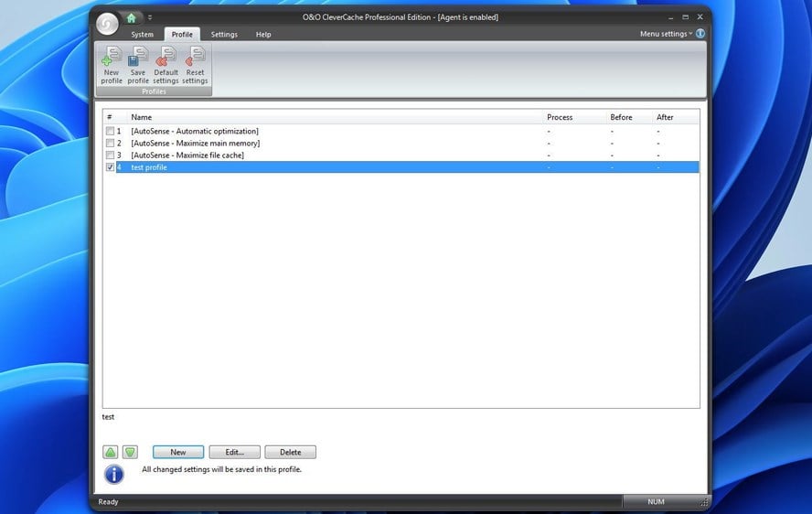Open quick access toolbar customize arrow
Screen dimensions: 812x514
click(150, 17)
